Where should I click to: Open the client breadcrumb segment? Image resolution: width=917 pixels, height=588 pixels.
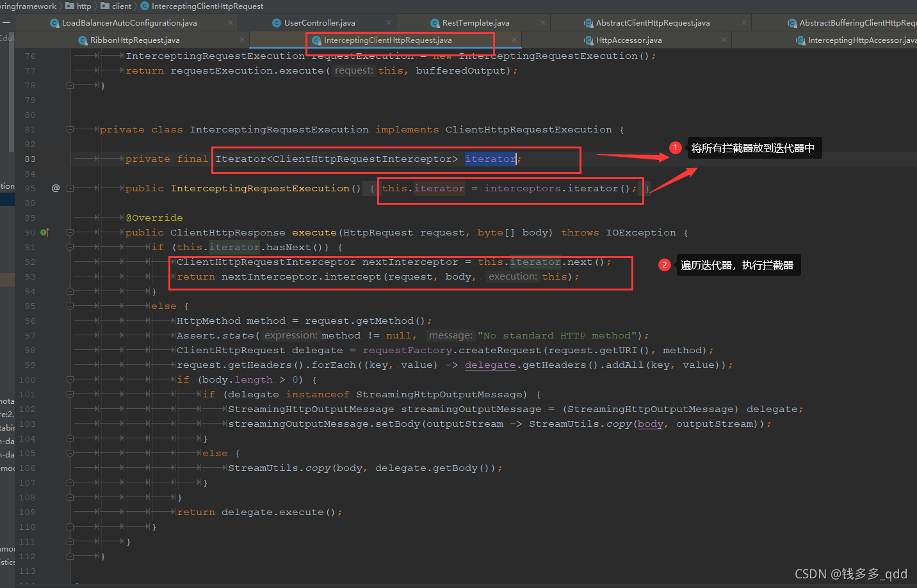(x=122, y=6)
